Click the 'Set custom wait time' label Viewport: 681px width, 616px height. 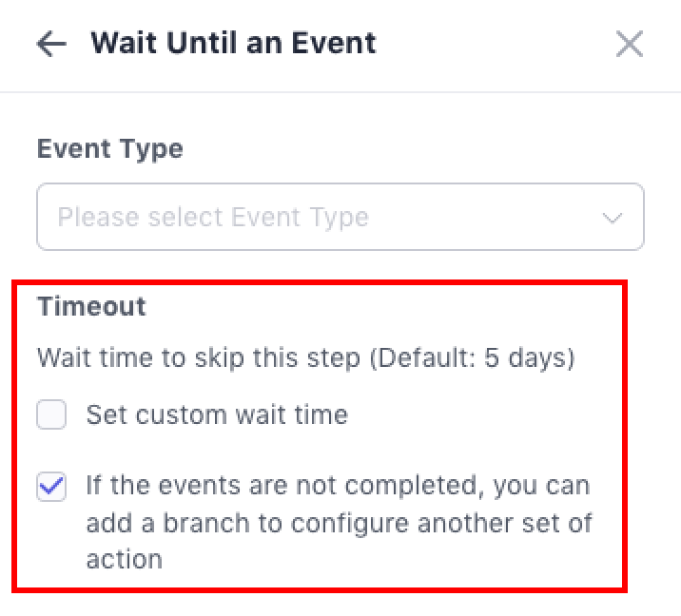217,415
